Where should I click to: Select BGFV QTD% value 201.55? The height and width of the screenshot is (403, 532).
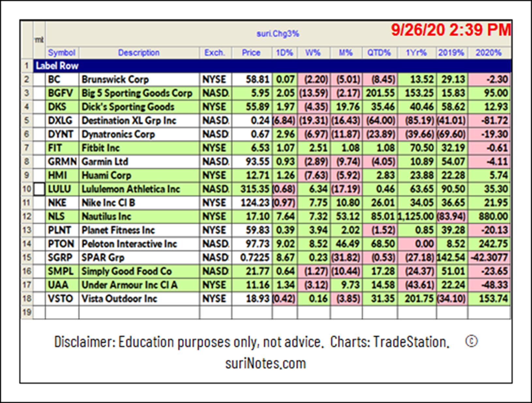click(x=380, y=93)
